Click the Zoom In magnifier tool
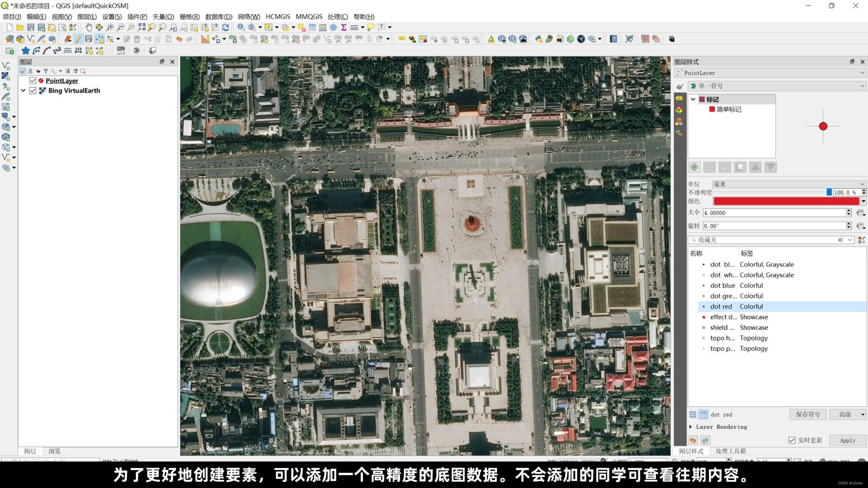The image size is (868, 488). [110, 27]
